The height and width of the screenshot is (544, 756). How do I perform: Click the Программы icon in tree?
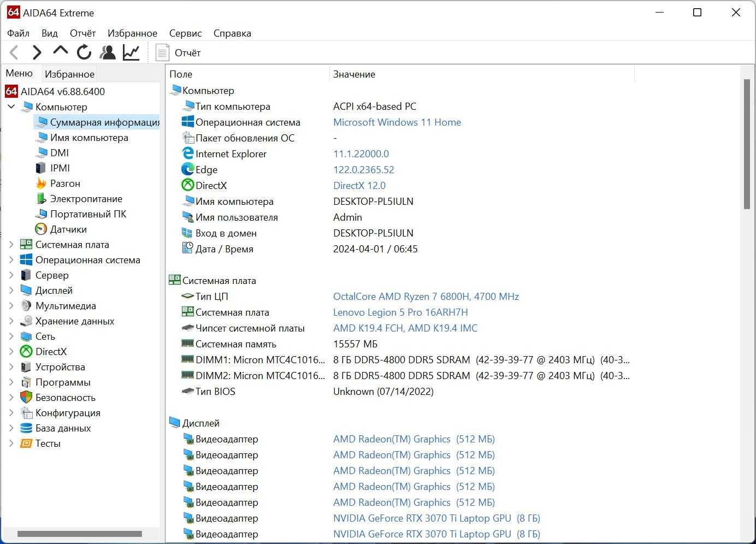26,382
